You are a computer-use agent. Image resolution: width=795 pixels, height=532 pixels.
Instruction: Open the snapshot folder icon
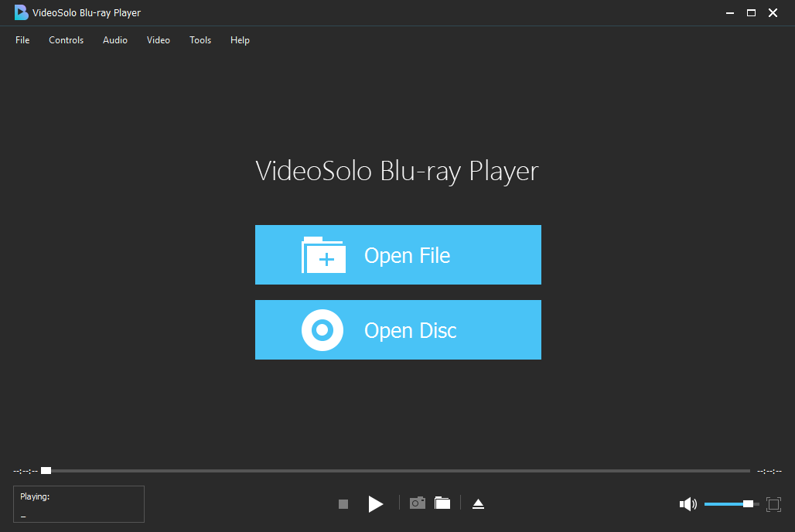[x=442, y=503]
